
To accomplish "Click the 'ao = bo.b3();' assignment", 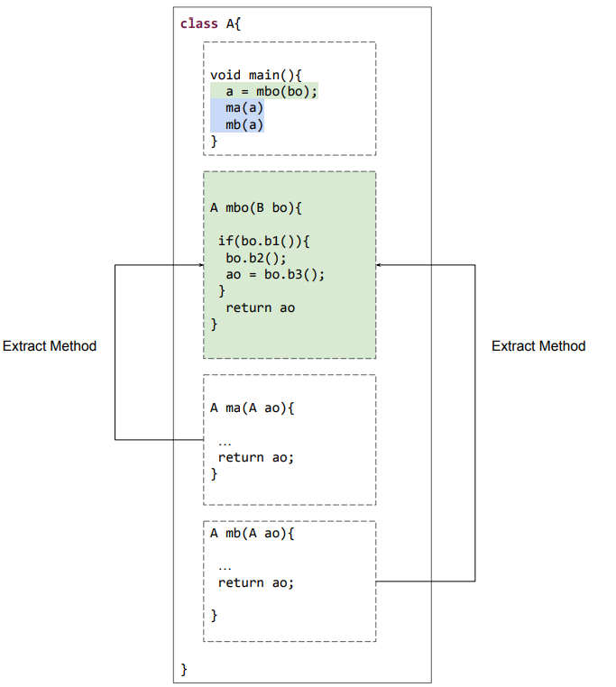I will (275, 275).
